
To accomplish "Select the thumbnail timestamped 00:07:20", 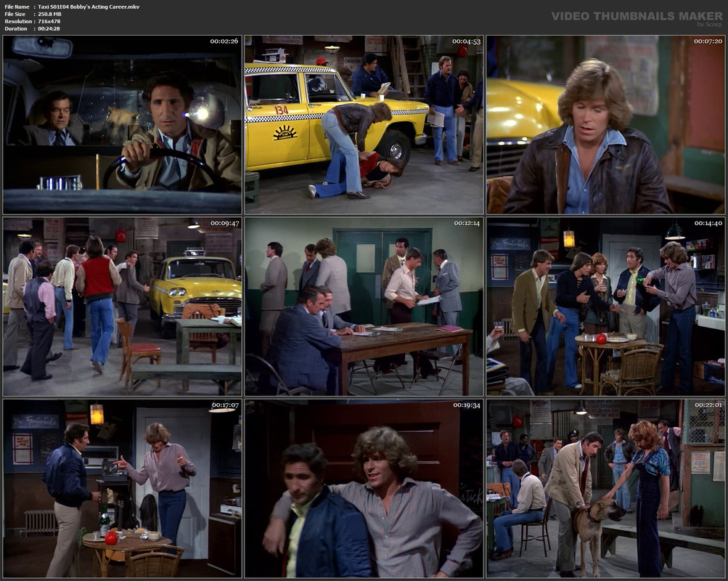I will coord(606,124).
